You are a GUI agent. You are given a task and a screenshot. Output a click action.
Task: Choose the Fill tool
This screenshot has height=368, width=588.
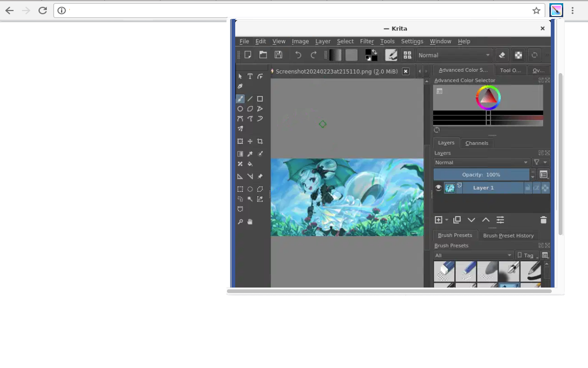tap(250, 164)
